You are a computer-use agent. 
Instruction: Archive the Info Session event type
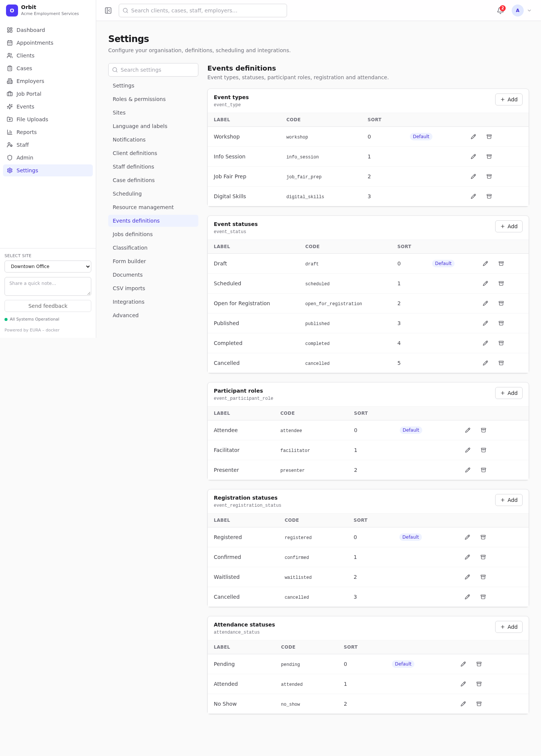click(x=489, y=157)
